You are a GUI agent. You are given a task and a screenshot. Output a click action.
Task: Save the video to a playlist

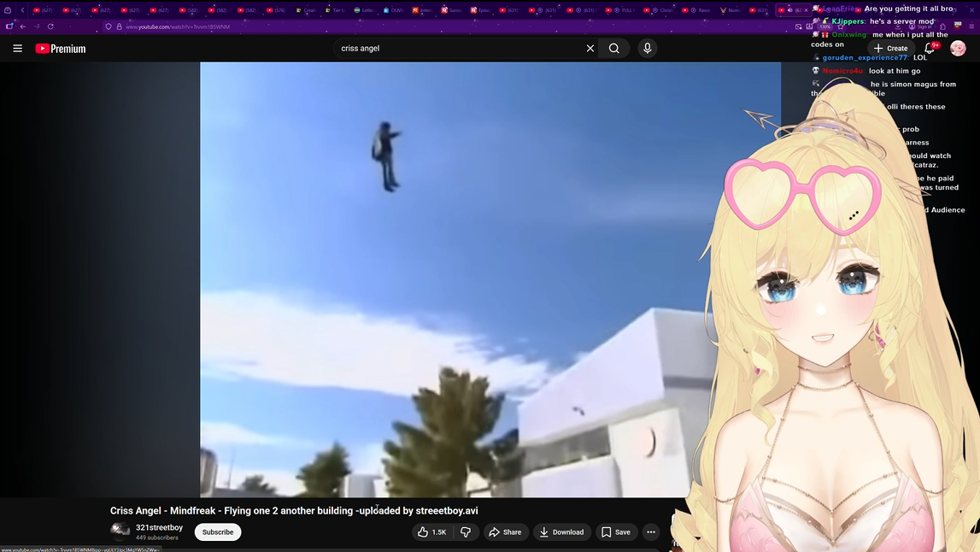pos(616,532)
